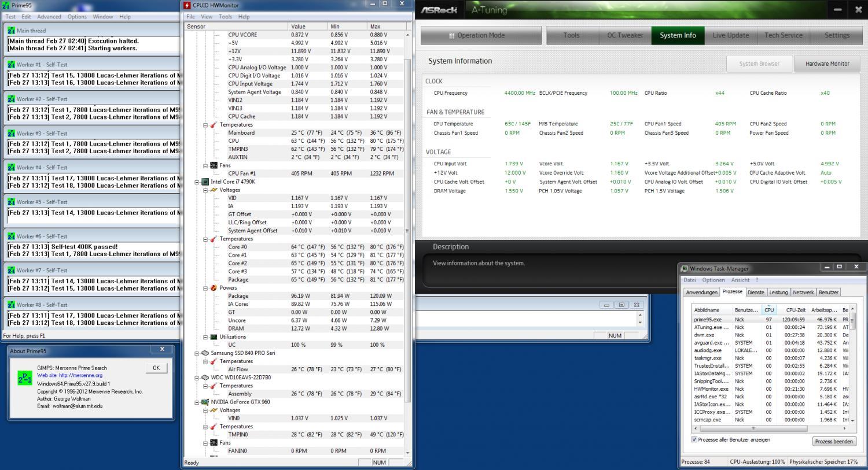Collapse the Powers node in HWMonitor

[205, 288]
